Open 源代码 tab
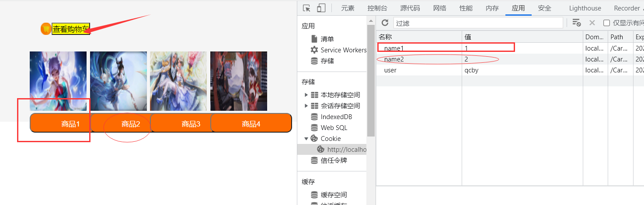644x205 pixels. [x=410, y=8]
